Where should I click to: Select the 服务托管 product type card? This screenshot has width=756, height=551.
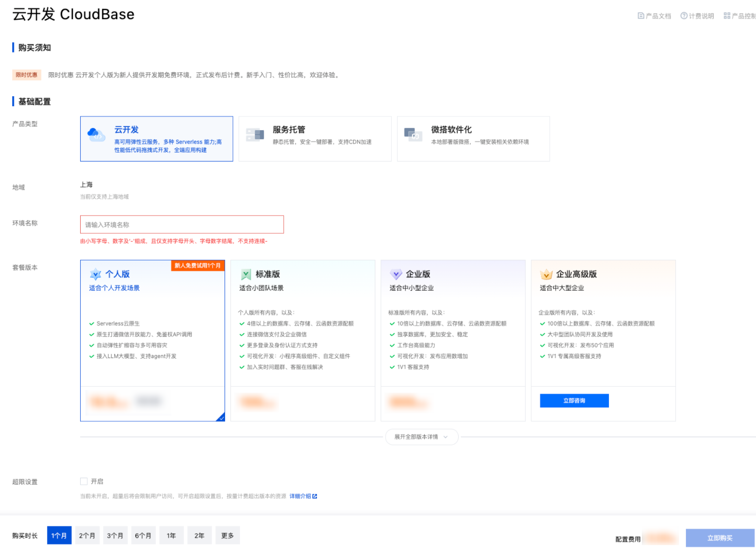(x=315, y=139)
